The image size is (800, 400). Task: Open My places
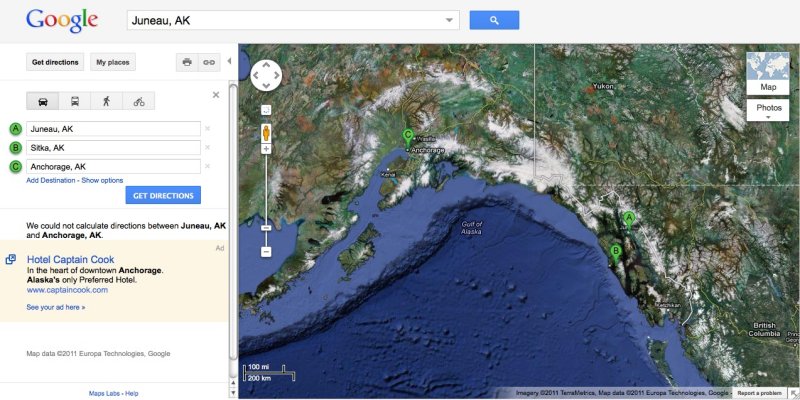(x=113, y=62)
